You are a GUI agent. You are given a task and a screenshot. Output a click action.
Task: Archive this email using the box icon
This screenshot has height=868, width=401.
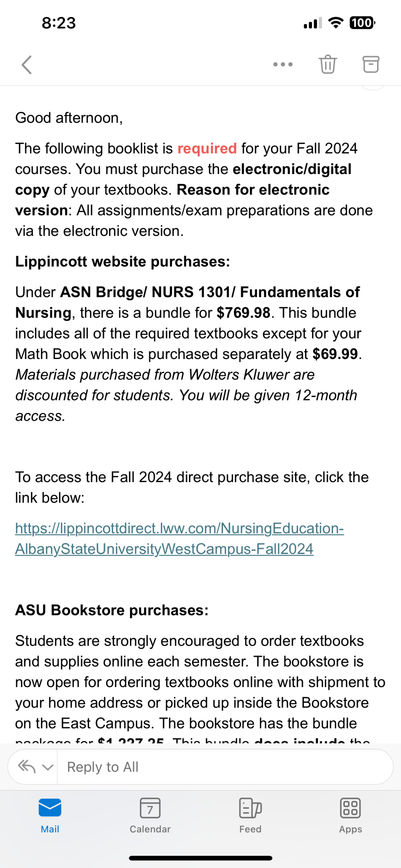coord(371,64)
